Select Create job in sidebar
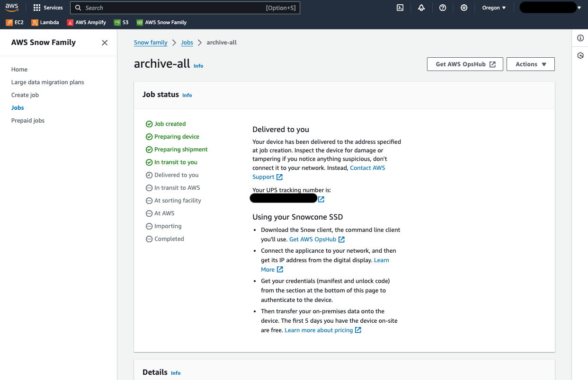 pyautogui.click(x=25, y=95)
